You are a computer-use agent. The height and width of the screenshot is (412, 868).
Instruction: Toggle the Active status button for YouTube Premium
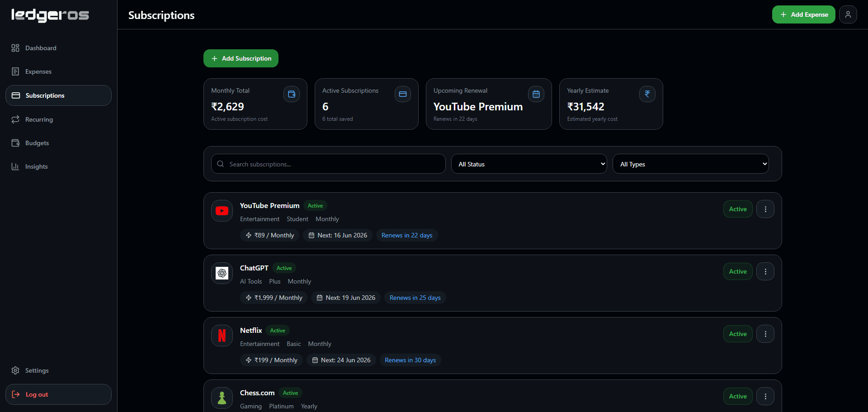[x=738, y=209]
